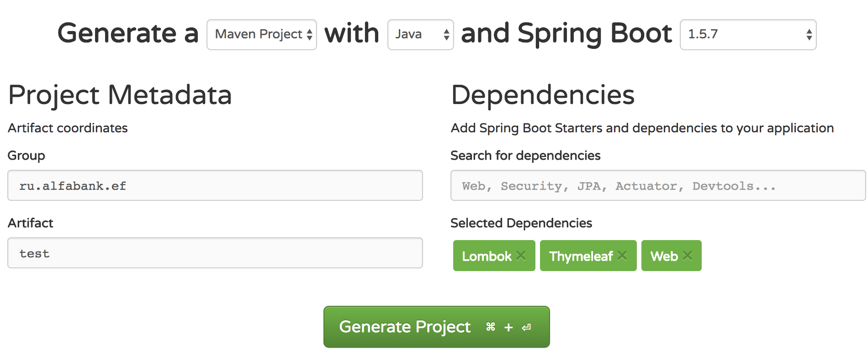Open the Java language dropdown
Viewport: 868px width, 356px height.
[420, 35]
